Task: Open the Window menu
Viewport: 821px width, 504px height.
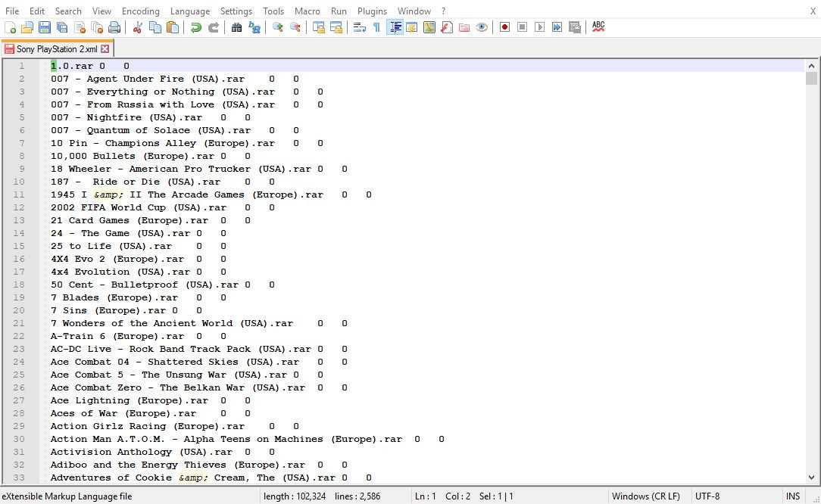Action: [414, 11]
